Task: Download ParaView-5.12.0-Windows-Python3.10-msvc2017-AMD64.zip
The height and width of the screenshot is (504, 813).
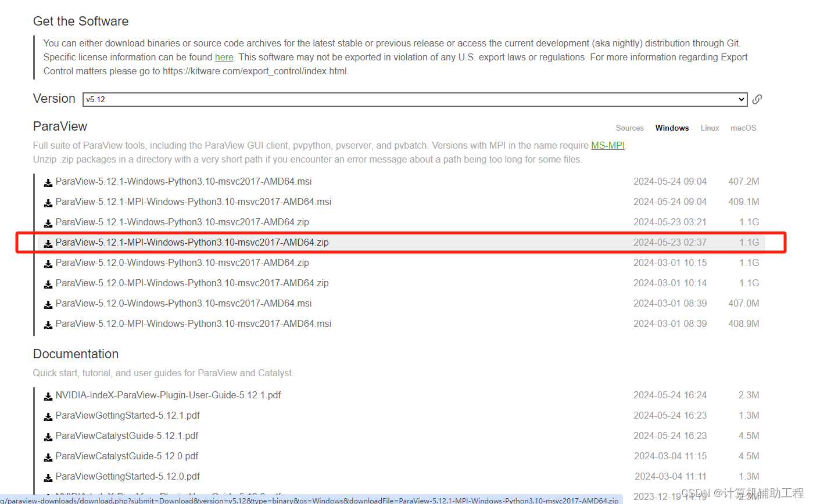Action: (182, 262)
